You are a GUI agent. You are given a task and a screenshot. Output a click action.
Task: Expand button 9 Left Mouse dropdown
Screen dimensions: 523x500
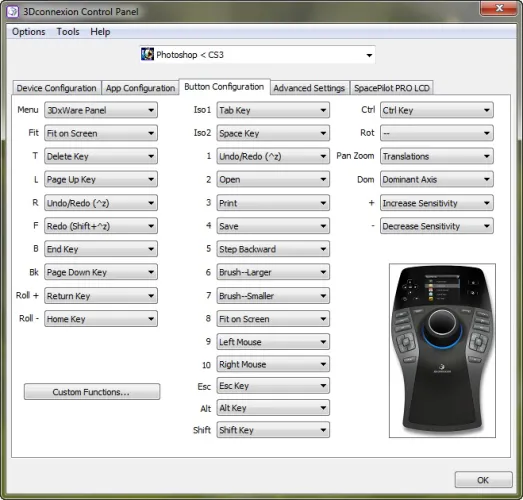click(x=273, y=342)
